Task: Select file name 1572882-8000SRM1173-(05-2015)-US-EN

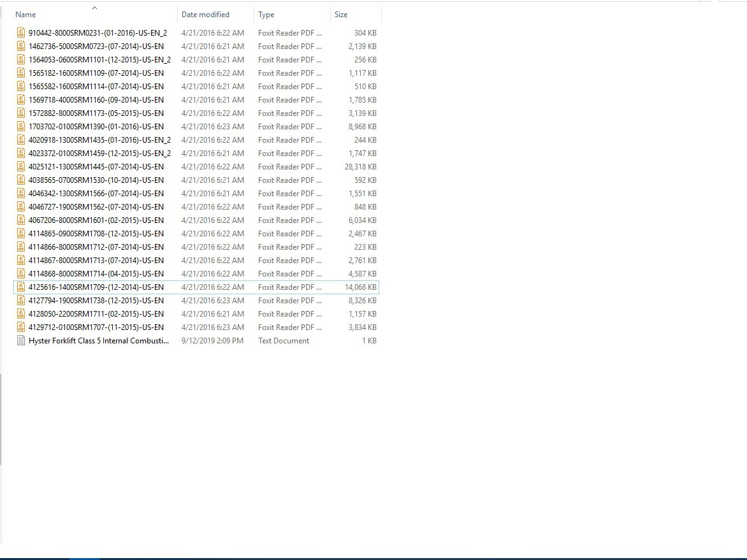Action: pos(96,113)
